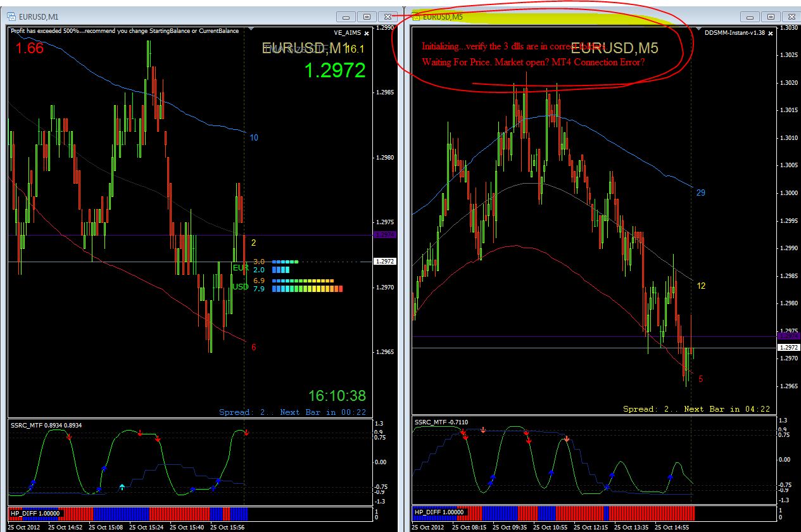Click the blue '29' label on M5 chart
Screen dimensions: 801x532
(x=701, y=193)
